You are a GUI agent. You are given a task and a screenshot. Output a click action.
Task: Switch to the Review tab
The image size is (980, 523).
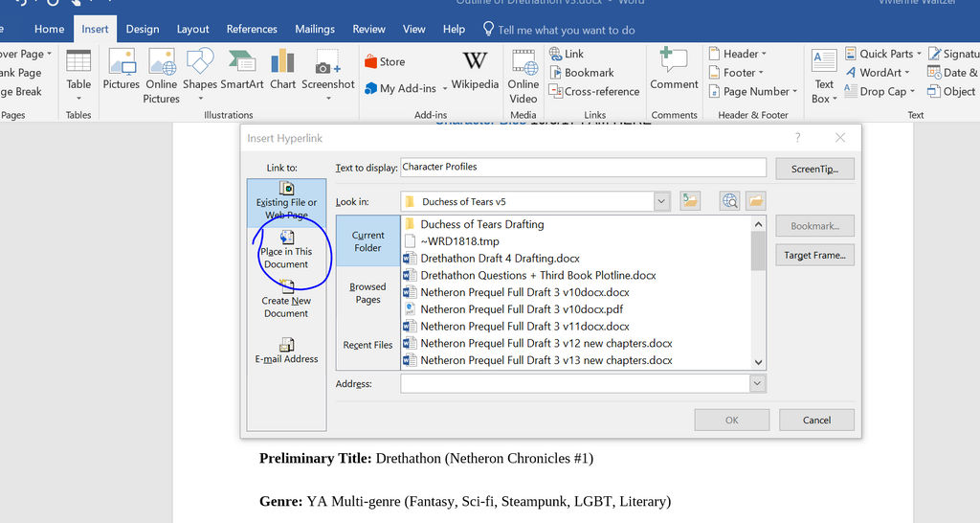pos(368,29)
